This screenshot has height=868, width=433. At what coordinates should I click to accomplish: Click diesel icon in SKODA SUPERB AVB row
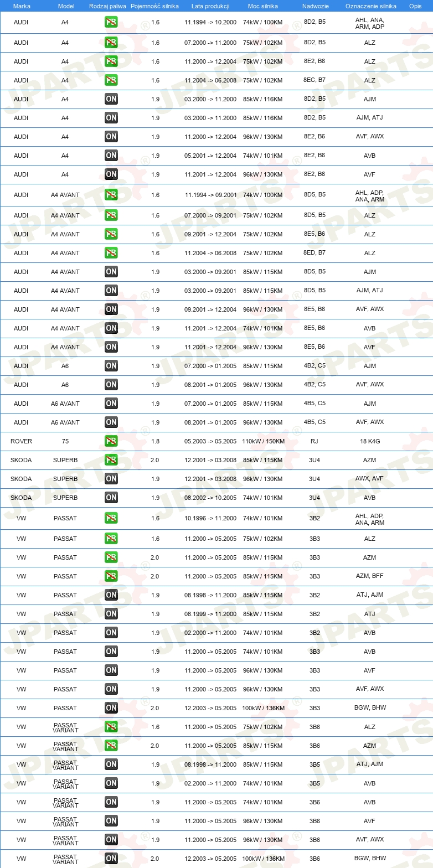pos(111,498)
